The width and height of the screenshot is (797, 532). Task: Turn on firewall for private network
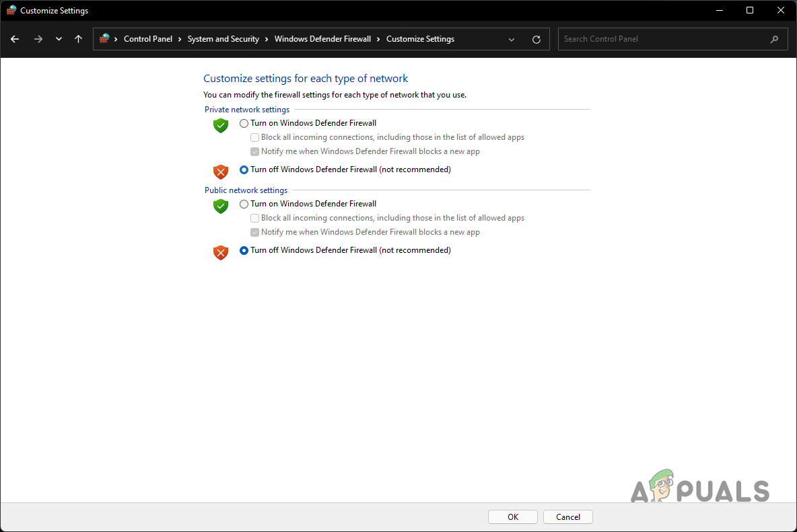[x=244, y=123]
